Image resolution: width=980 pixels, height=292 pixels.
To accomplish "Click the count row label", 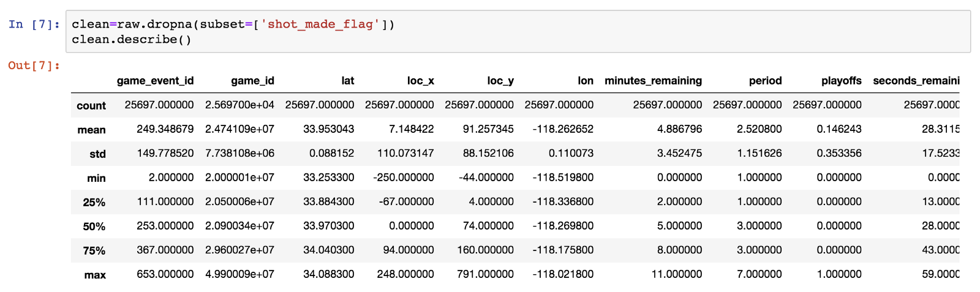I will click(91, 106).
